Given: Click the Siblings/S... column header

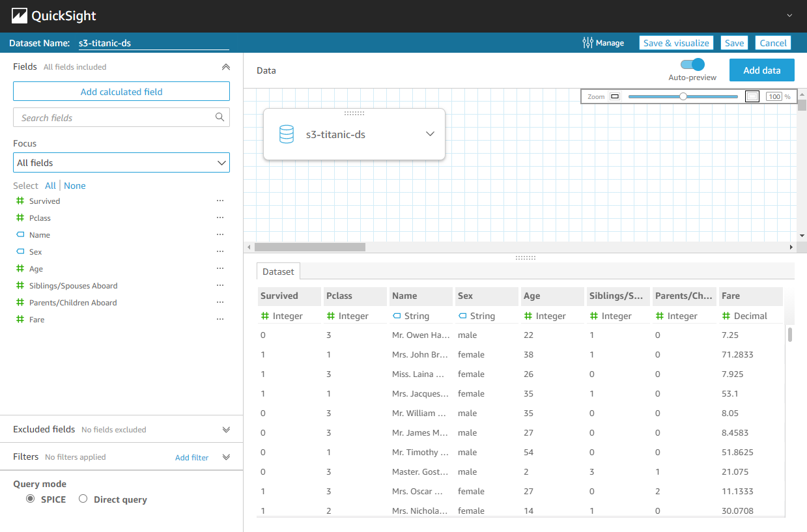Looking at the screenshot, I should pos(619,296).
